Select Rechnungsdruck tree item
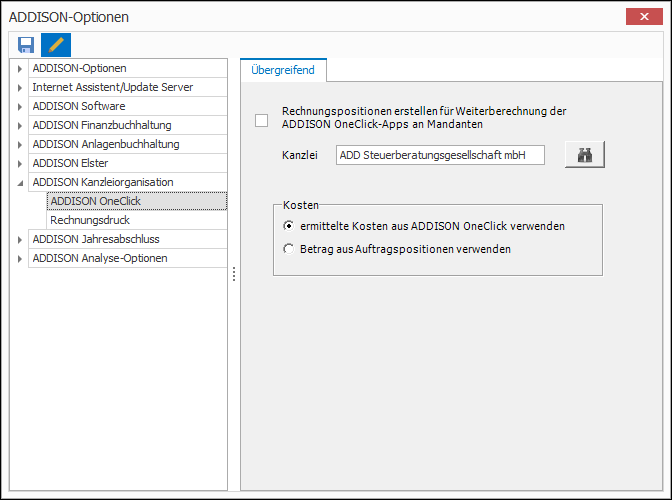Image resolution: width=672 pixels, height=500 pixels. click(137, 220)
